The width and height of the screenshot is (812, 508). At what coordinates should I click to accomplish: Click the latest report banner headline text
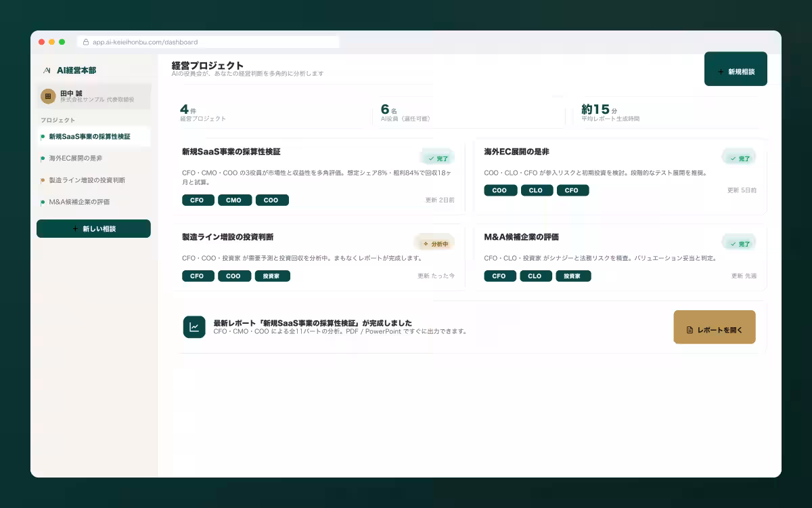coord(312,323)
